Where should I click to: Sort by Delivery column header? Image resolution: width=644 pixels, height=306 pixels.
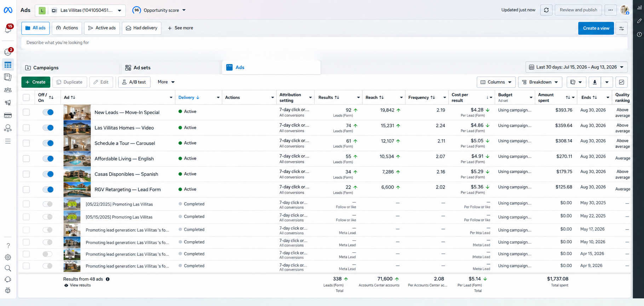[189, 97]
